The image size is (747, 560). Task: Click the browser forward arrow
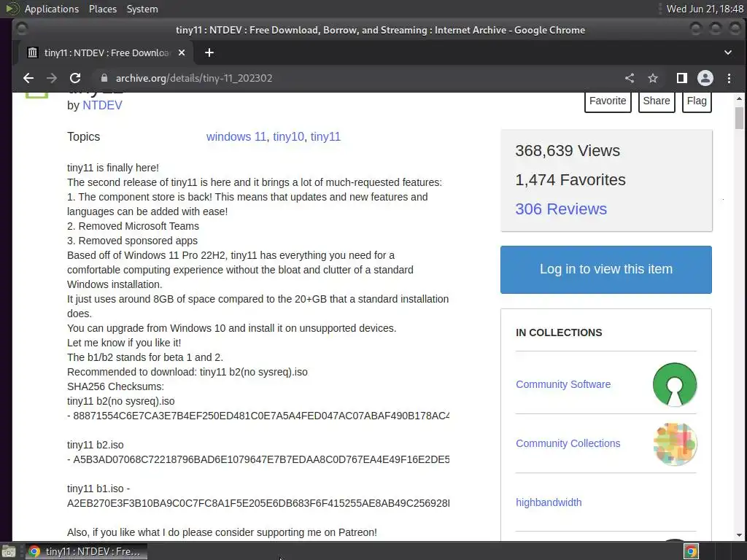[52, 78]
